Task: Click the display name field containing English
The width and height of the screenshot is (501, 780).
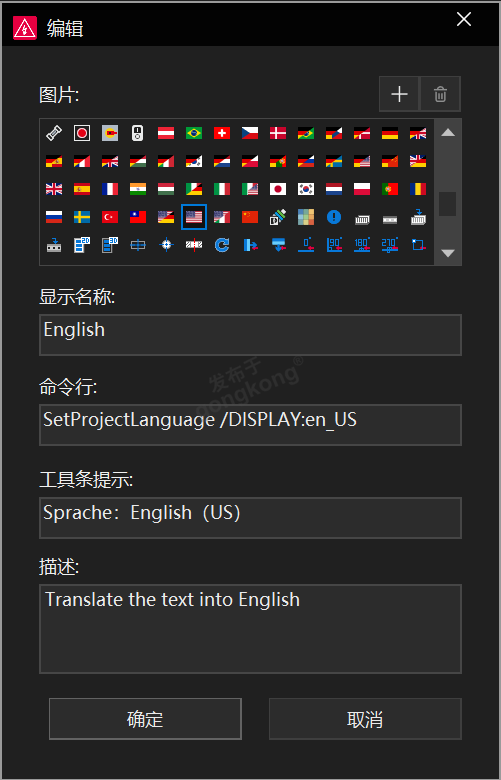Action: [x=250, y=335]
